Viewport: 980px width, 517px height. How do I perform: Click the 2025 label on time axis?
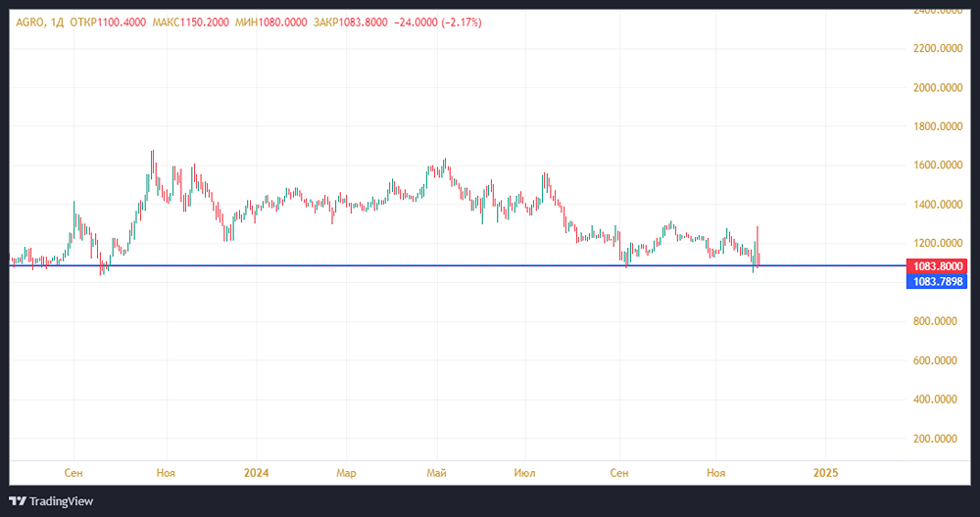[x=825, y=473]
